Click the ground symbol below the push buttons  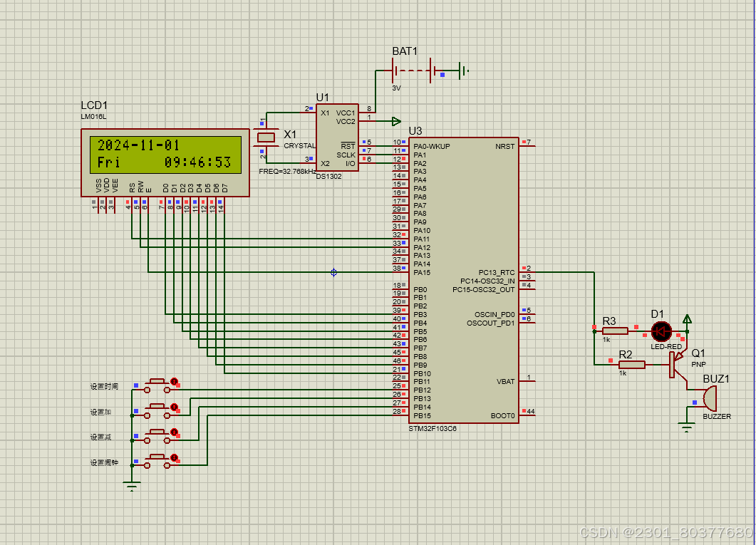[x=132, y=486]
